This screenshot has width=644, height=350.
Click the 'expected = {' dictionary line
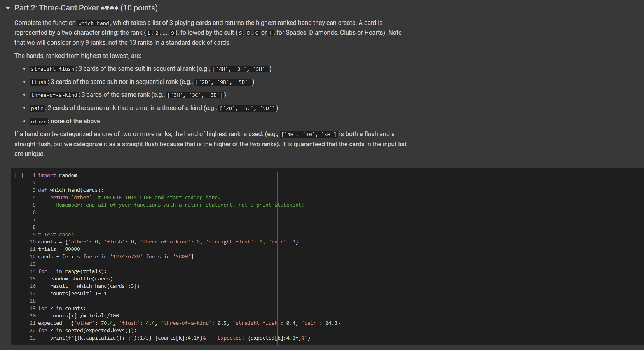point(189,323)
